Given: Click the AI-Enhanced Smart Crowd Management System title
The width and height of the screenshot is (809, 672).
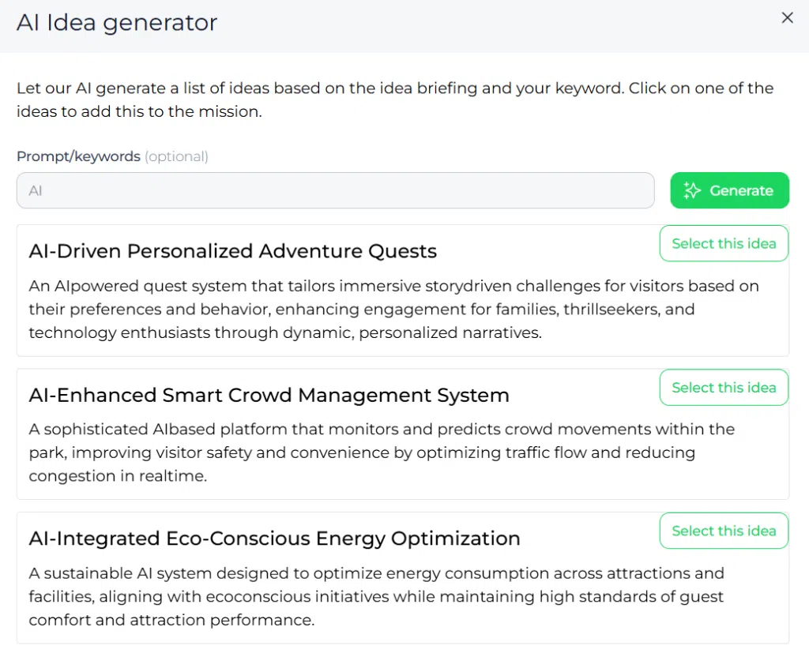Looking at the screenshot, I should (x=269, y=395).
